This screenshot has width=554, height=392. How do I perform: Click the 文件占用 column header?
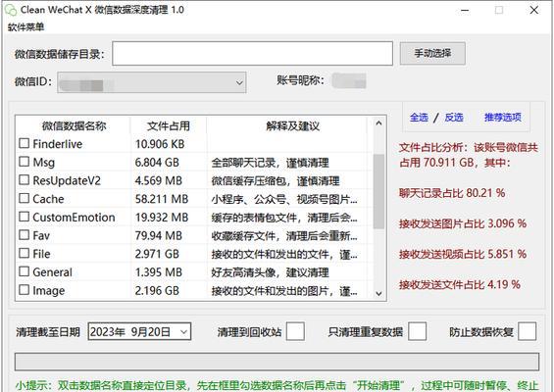point(169,125)
